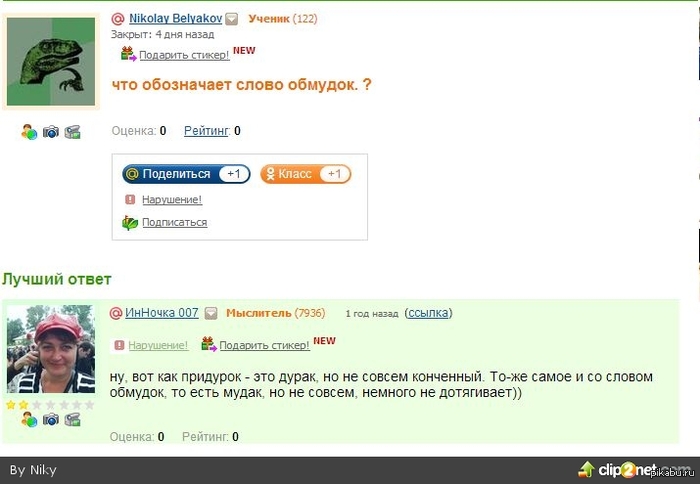The width and height of the screenshot is (700, 484).
Task: Click camera icon under ИнНочка's avatar
Action: point(50,420)
